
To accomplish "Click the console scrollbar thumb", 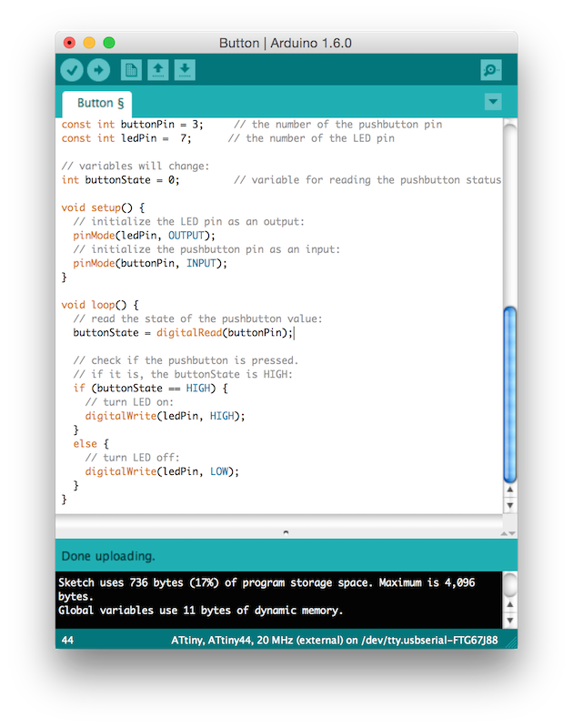I will click(509, 585).
